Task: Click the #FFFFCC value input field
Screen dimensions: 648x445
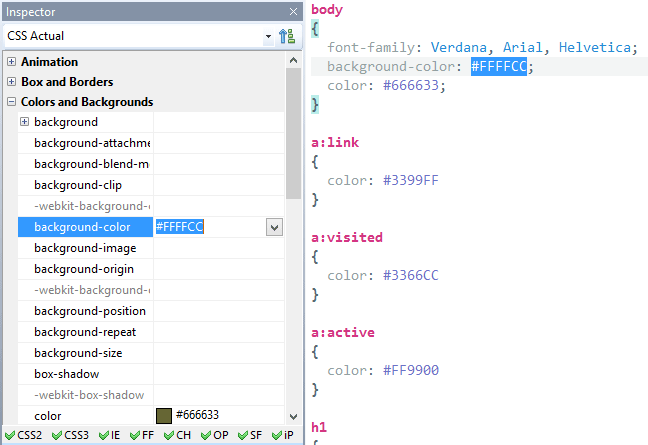Action: [x=210, y=227]
